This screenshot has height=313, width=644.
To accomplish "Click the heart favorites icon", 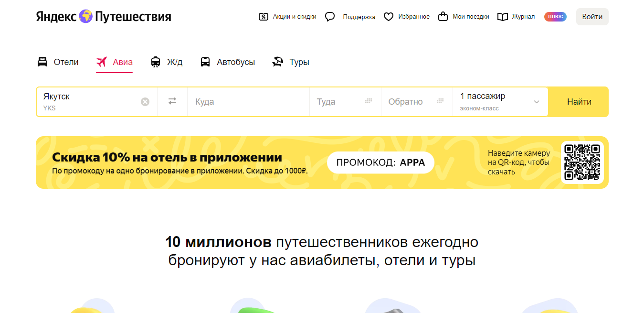I will [x=389, y=17].
